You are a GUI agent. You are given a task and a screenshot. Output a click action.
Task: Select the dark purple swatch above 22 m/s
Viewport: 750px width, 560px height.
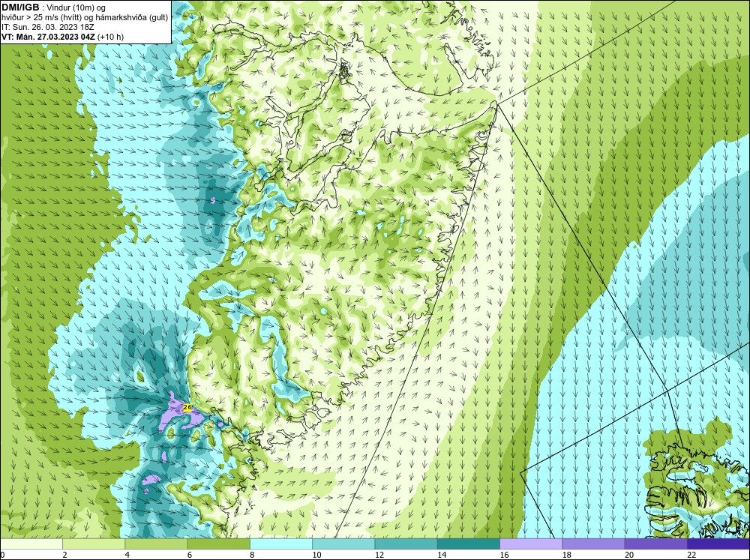click(718, 544)
